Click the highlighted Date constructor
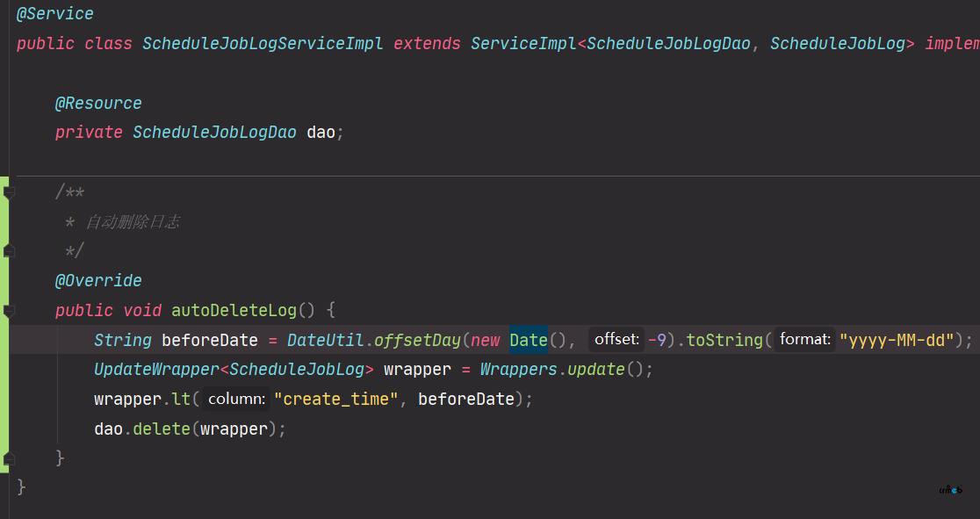980x519 pixels. pyautogui.click(x=528, y=340)
